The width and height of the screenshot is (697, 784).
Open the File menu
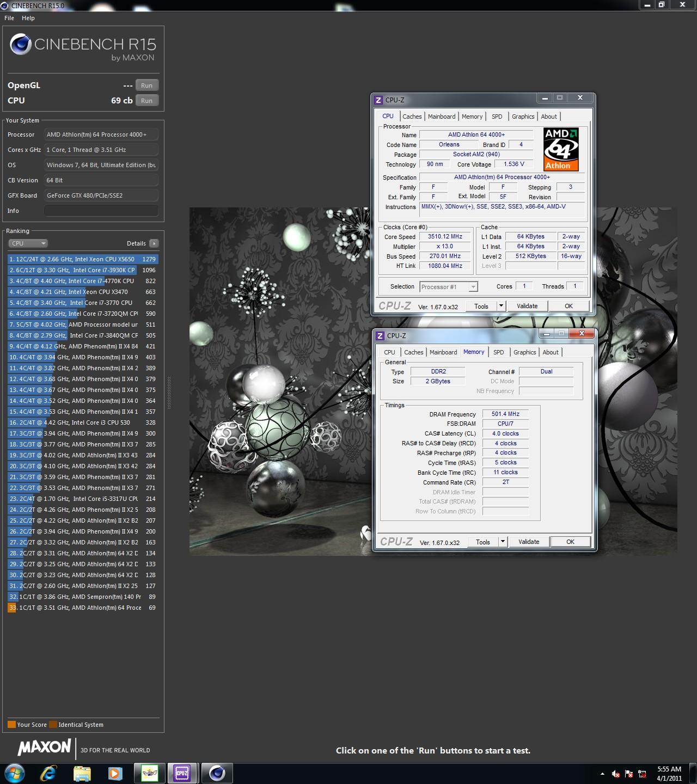(x=9, y=18)
